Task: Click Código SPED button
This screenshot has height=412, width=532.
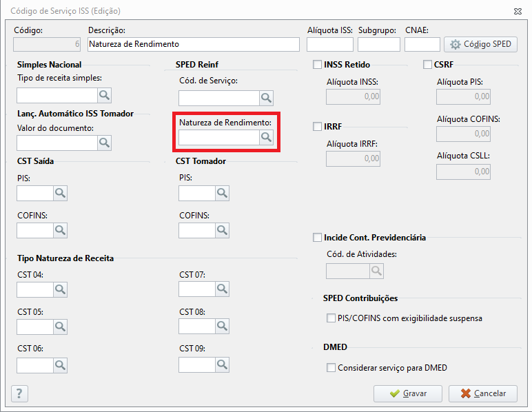Action: [480, 44]
